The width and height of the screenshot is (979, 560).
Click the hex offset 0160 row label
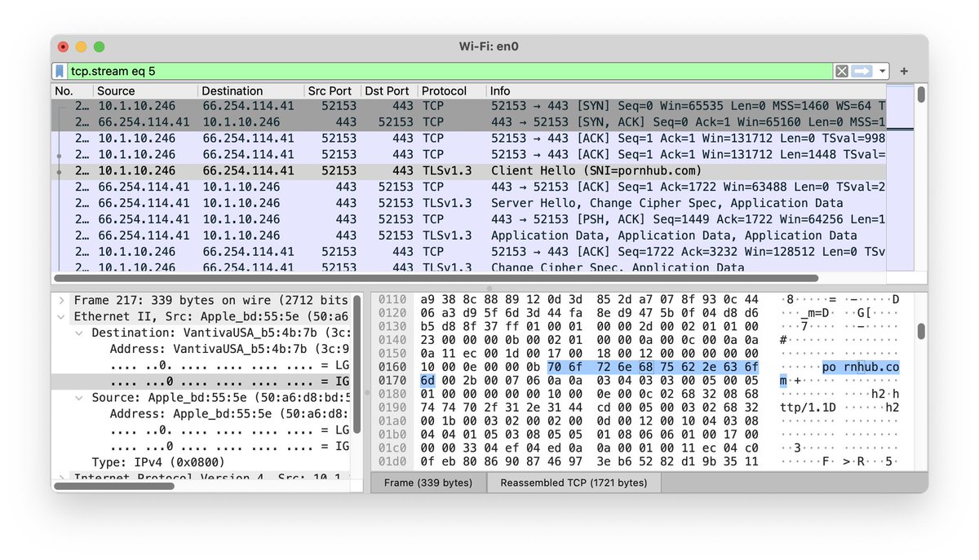(392, 366)
